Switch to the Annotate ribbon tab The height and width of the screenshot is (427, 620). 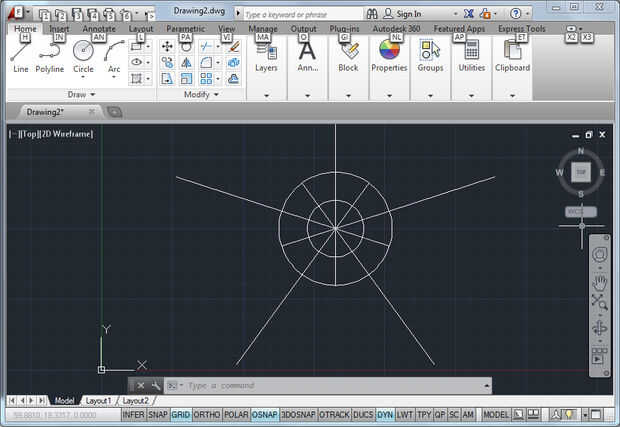99,29
